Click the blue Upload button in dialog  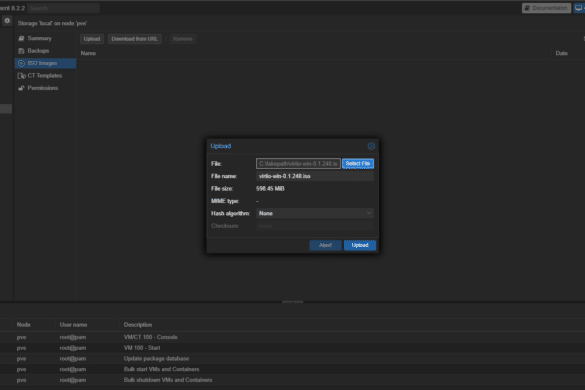pyautogui.click(x=360, y=245)
